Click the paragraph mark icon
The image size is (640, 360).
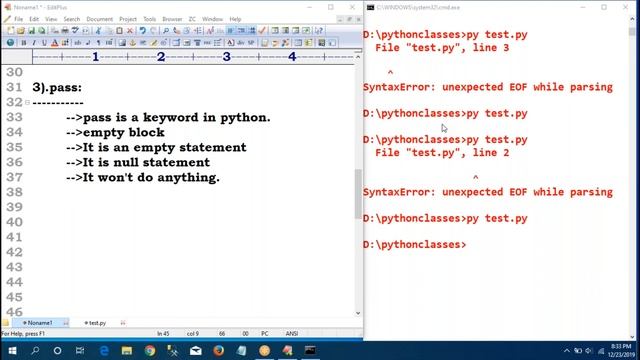coord(98,42)
